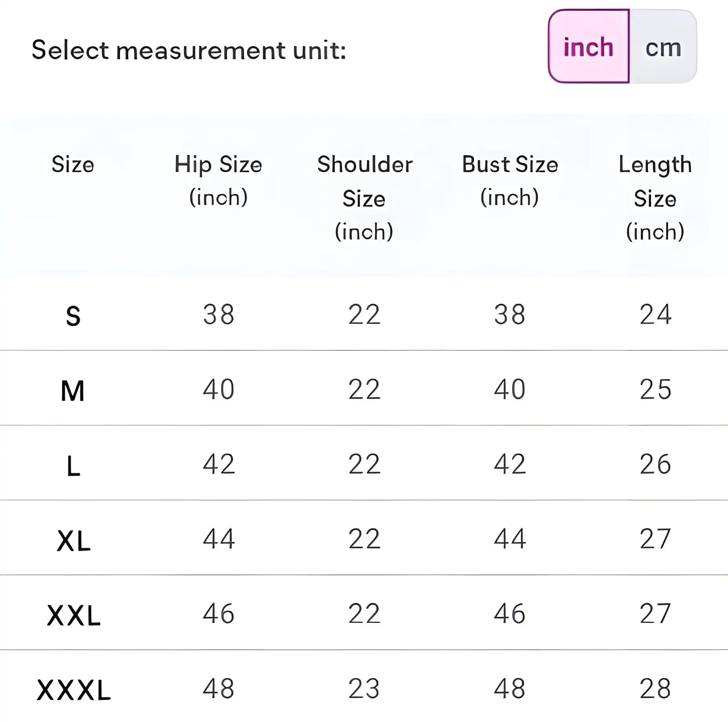Click the Hip Size column header
The width and height of the screenshot is (728, 722).
point(218,180)
